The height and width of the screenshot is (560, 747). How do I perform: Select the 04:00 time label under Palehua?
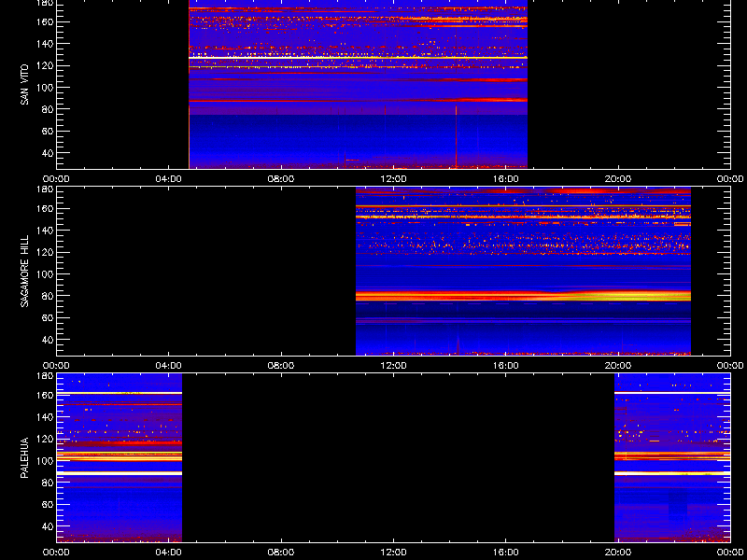point(169,553)
